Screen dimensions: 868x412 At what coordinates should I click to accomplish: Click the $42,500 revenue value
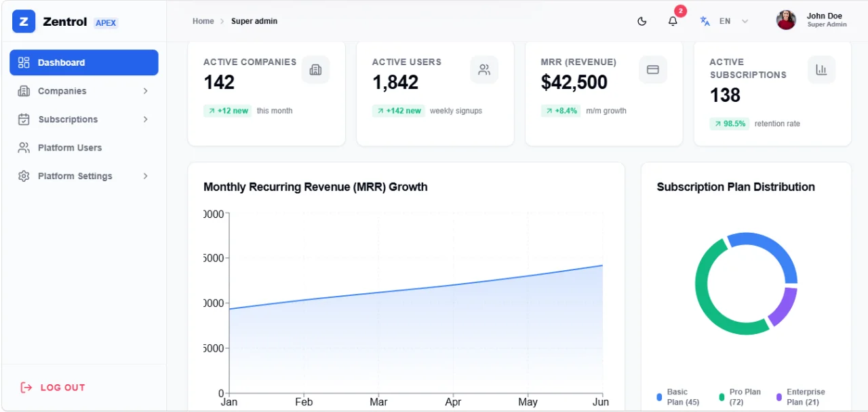tap(574, 82)
